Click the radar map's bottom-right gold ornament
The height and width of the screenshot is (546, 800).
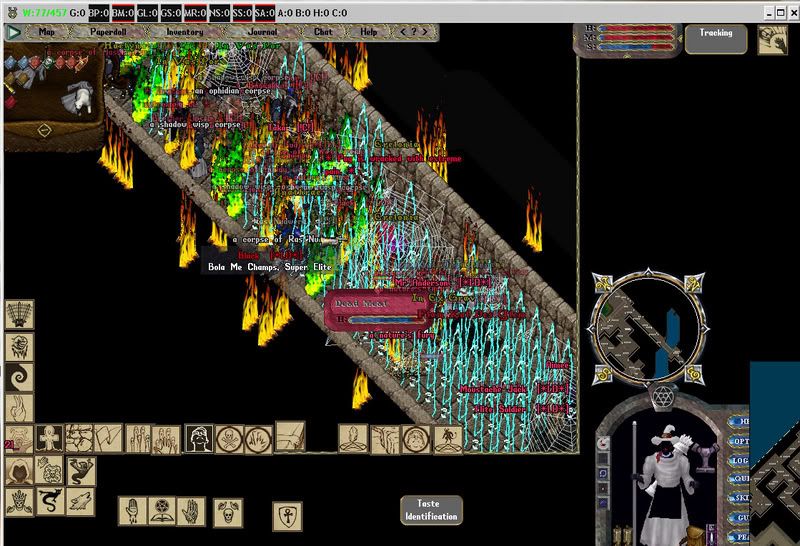[x=694, y=374]
